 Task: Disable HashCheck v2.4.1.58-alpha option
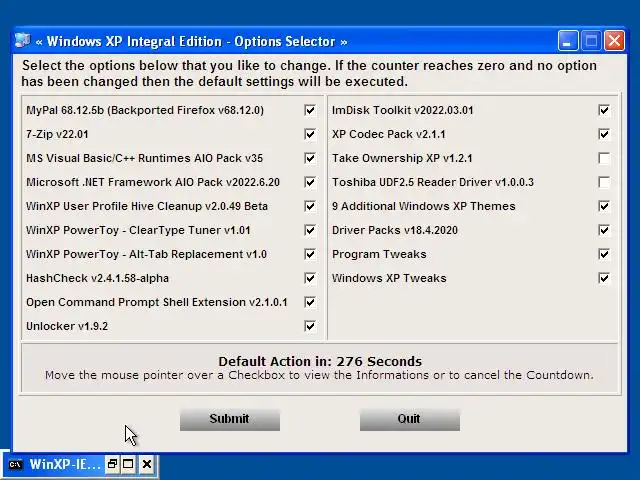310,278
